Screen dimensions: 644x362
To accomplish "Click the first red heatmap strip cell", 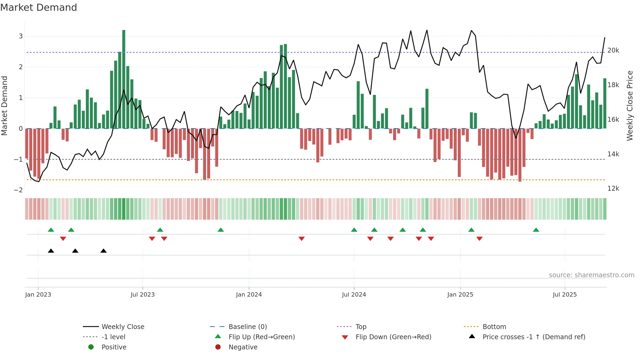I will [x=27, y=209].
